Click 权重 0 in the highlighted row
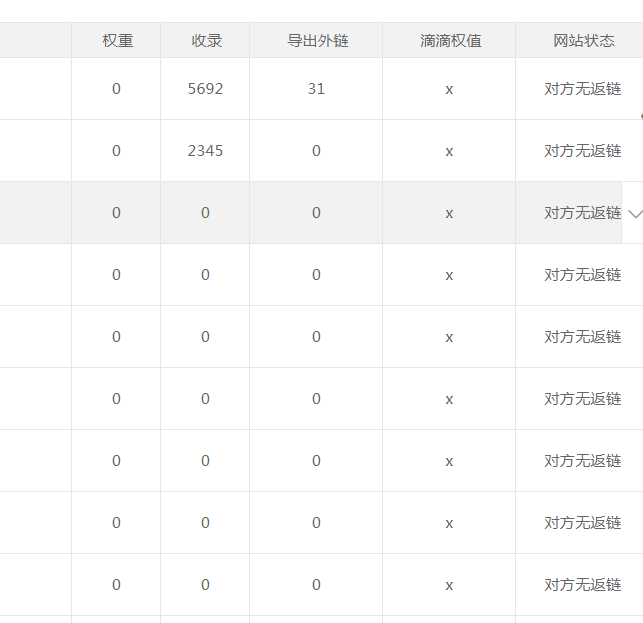 tap(116, 213)
